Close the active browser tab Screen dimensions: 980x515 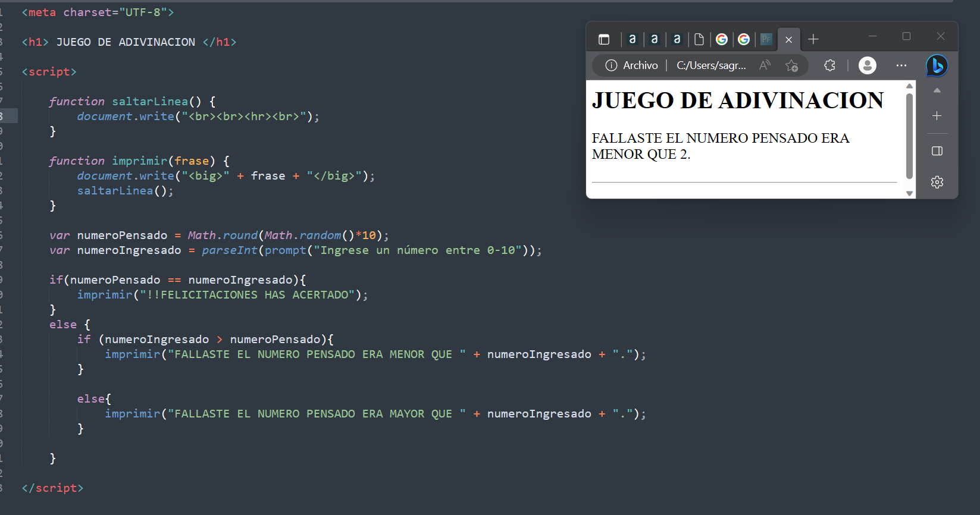click(788, 40)
